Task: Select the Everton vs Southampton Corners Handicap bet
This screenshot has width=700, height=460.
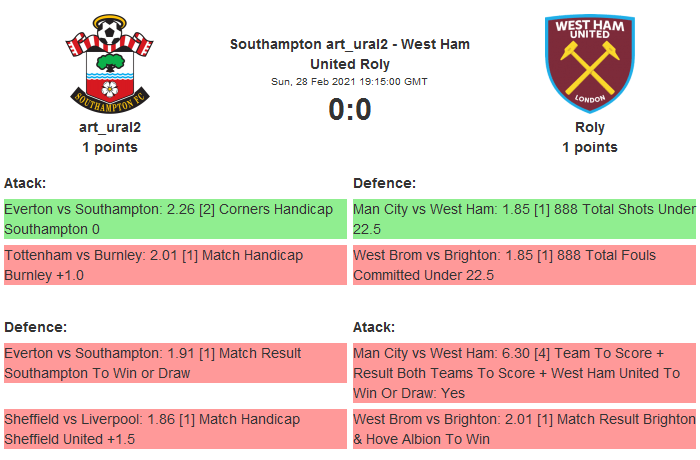Action: [174, 219]
